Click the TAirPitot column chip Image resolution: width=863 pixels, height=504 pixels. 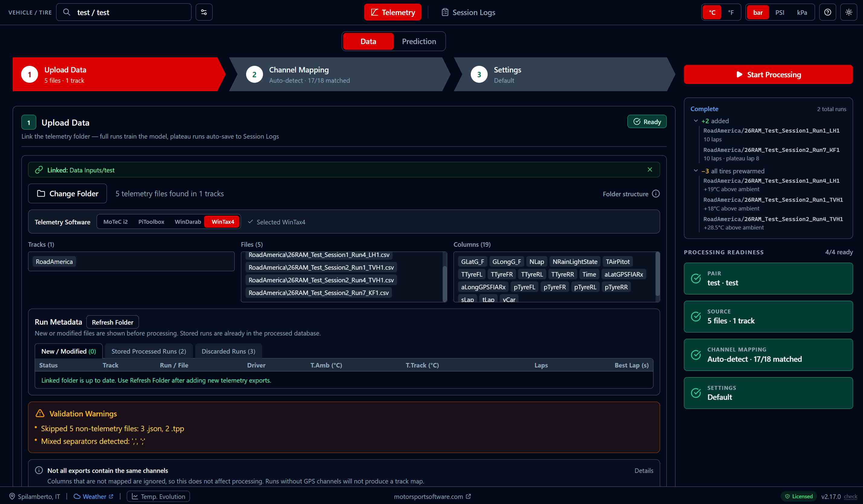pos(618,262)
